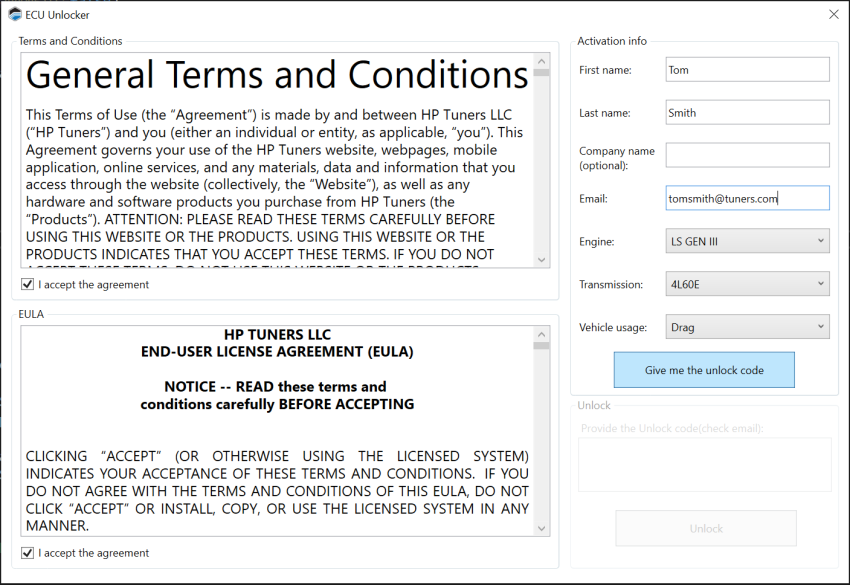The image size is (850, 585).
Task: Click the Terms and Conditions scroll down arrow
Action: 541,260
